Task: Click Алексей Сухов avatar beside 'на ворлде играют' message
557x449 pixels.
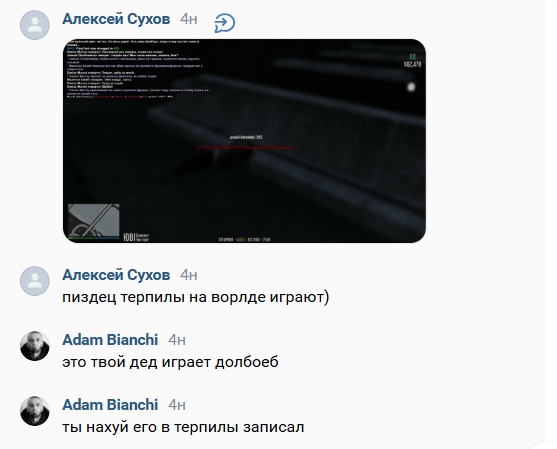Action: [x=35, y=281]
